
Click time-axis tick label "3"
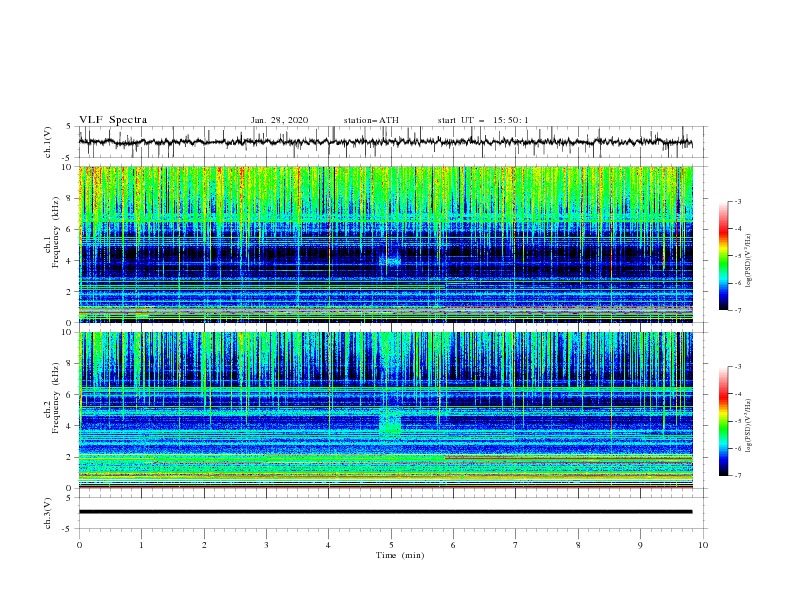(x=267, y=545)
